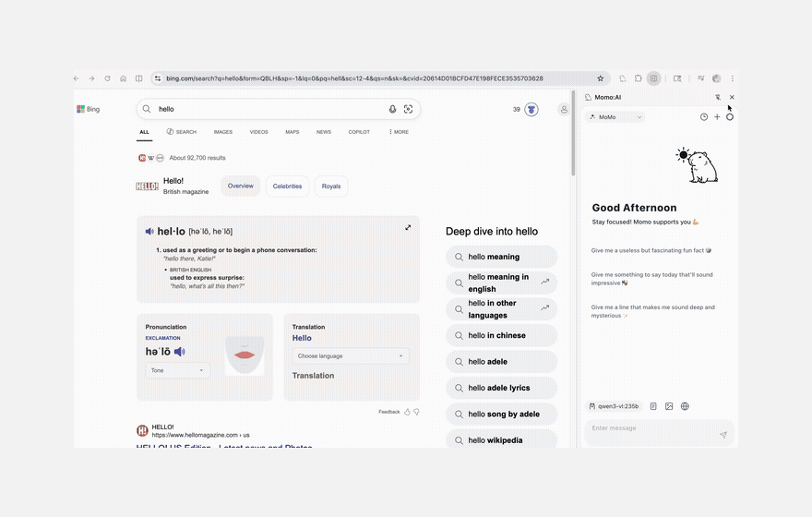812x517 pixels.
Task: Switch to the IMAGES tab
Action: pos(223,132)
